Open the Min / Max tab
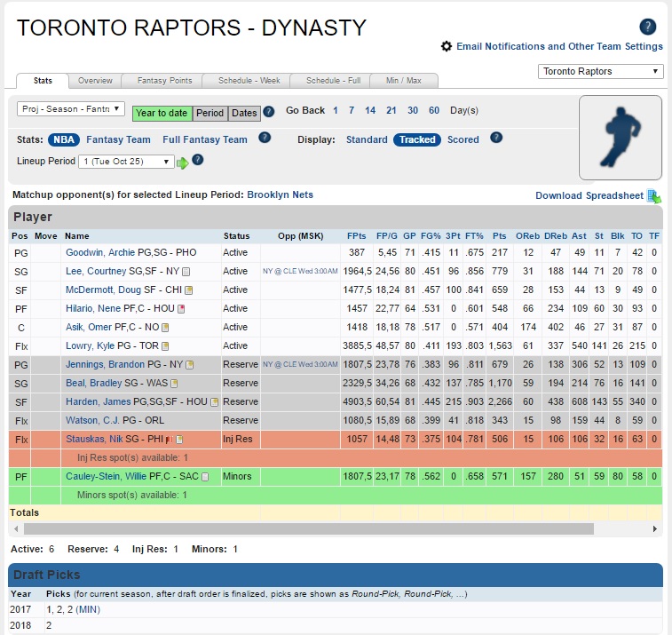Image resolution: width=672 pixels, height=635 pixels. coord(404,81)
